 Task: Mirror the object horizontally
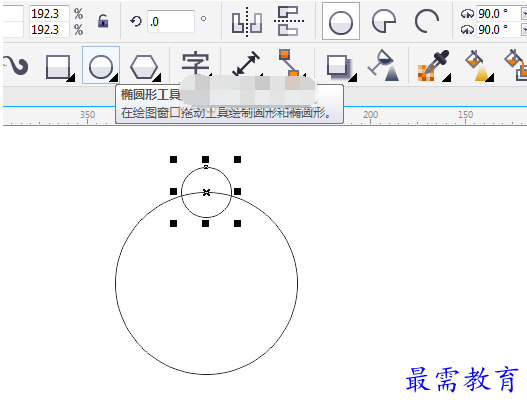click(247, 22)
